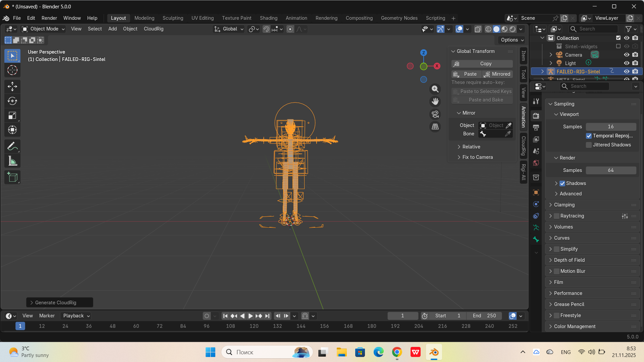The image size is (644, 362).
Task: Expand the Fix to Camera section
Action: [x=477, y=157]
